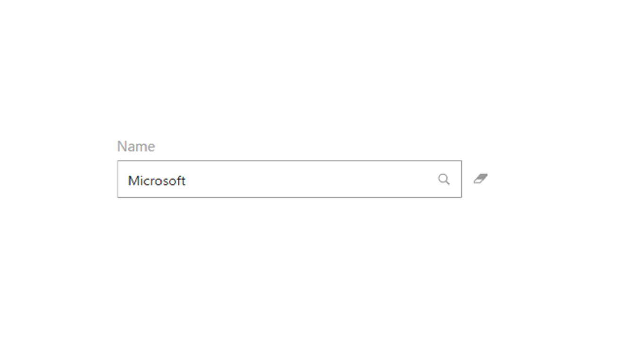Screen dimensions: 644x362
Task: Run the search inside the Name box
Action: click(x=444, y=179)
